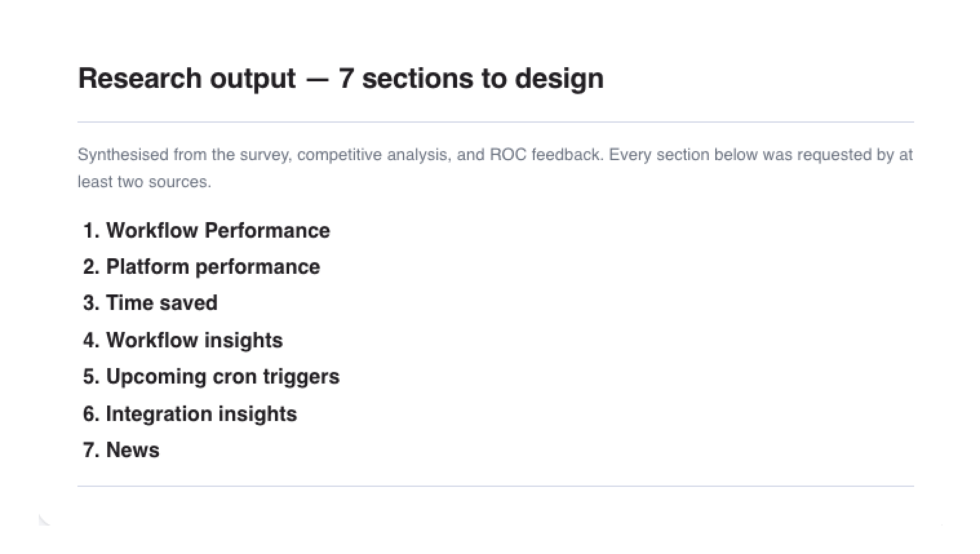Click the "Research output" heading text
The height and width of the screenshot is (554, 980).
click(187, 79)
